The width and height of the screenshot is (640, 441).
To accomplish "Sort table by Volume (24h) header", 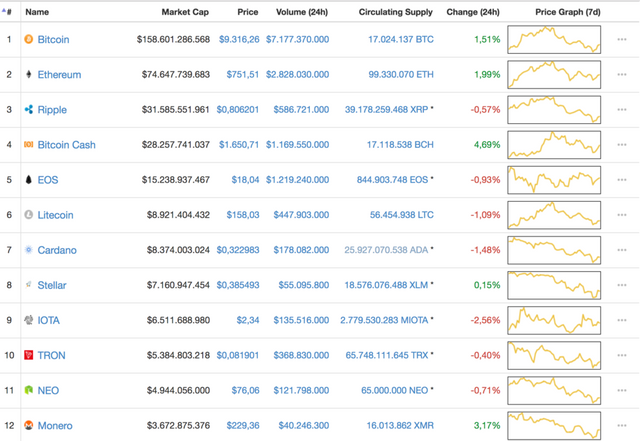I will (302, 12).
